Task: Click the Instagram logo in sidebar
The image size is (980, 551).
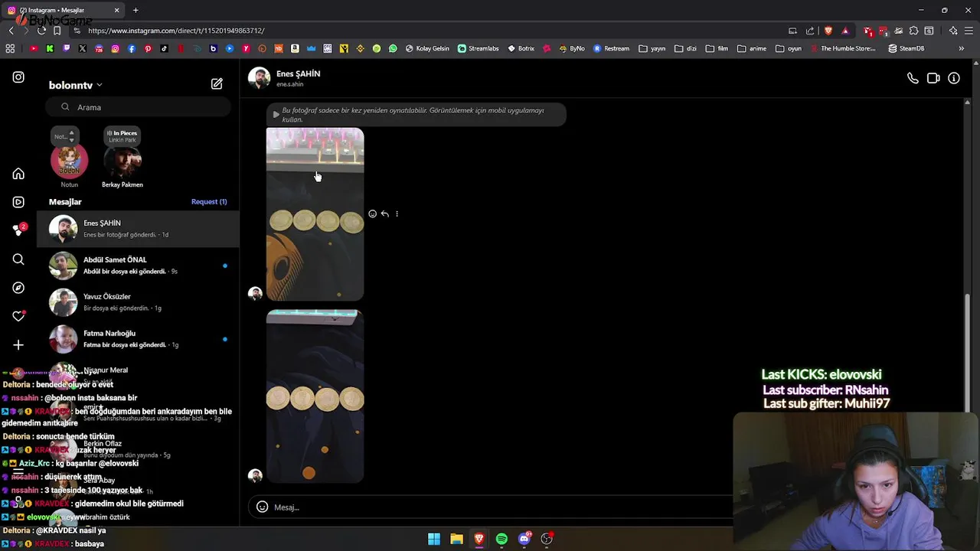Action: [18, 77]
